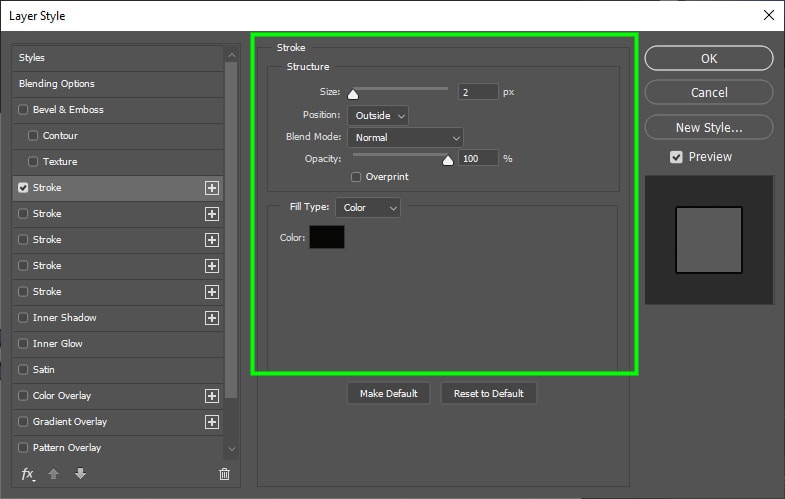This screenshot has height=499, width=785.
Task: Enable the Gradient Overlay checkbox
Action: (x=23, y=421)
